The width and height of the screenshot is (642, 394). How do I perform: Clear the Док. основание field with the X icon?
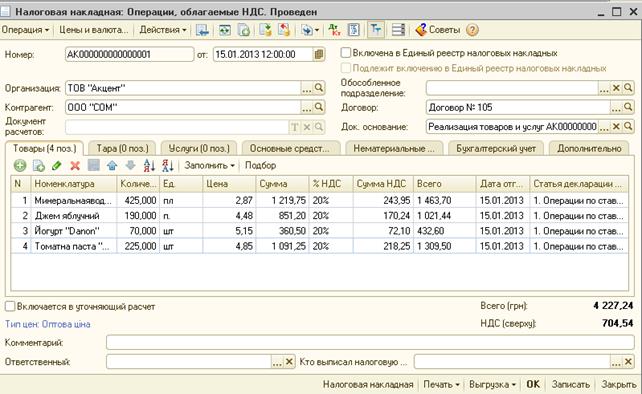(616, 127)
